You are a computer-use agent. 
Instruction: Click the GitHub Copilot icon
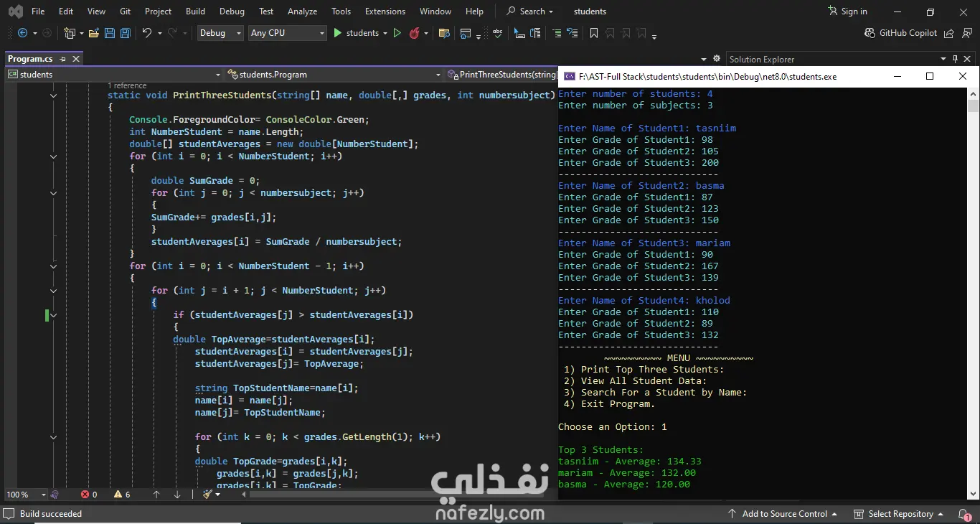(870, 33)
